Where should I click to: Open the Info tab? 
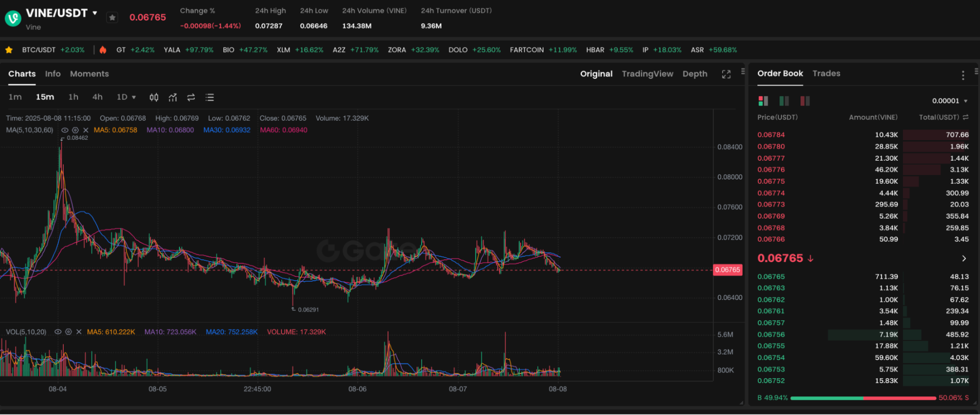pos(53,74)
